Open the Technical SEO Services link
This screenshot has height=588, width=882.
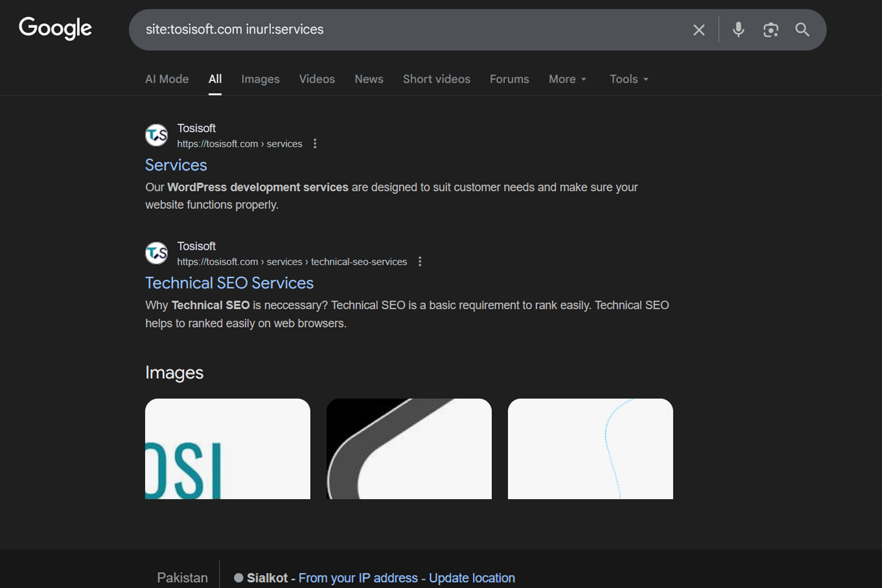[x=229, y=283]
